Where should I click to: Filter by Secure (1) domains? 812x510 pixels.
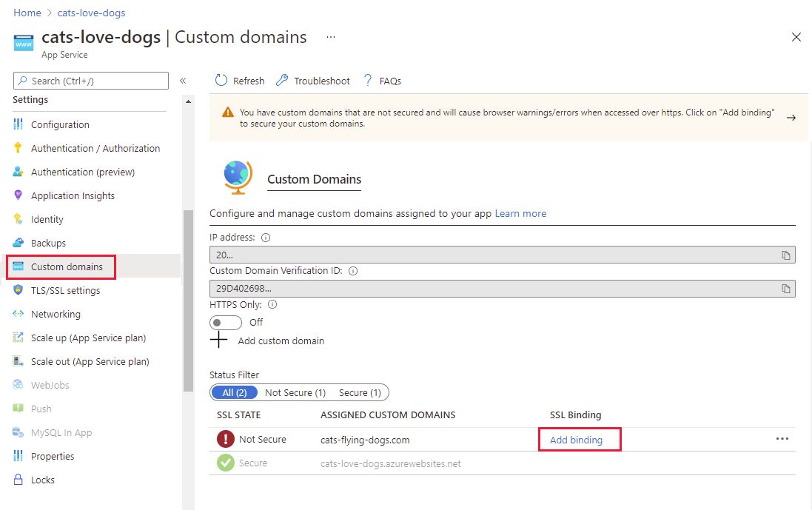coord(360,392)
